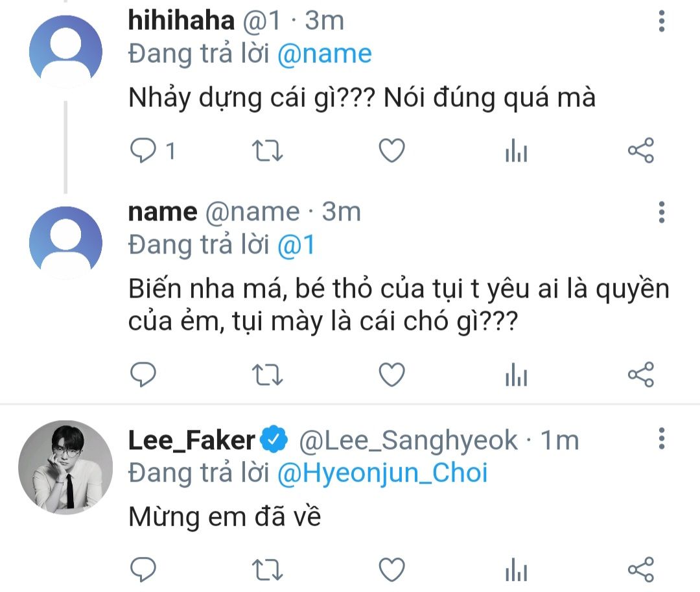This screenshot has height=592, width=700.
Task: Open more options for hihihaha's tweet
Action: [661, 22]
